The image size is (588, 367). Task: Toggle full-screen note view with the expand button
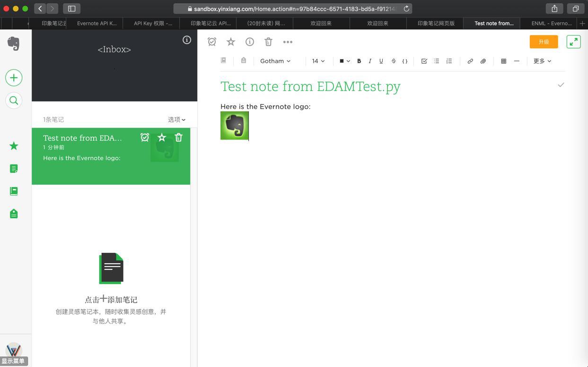tap(574, 42)
